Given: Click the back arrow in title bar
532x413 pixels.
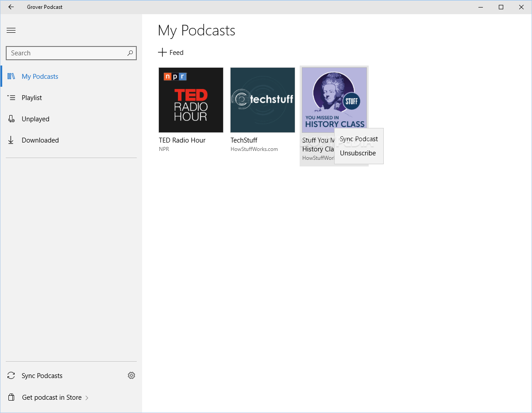Looking at the screenshot, I should tap(11, 7).
